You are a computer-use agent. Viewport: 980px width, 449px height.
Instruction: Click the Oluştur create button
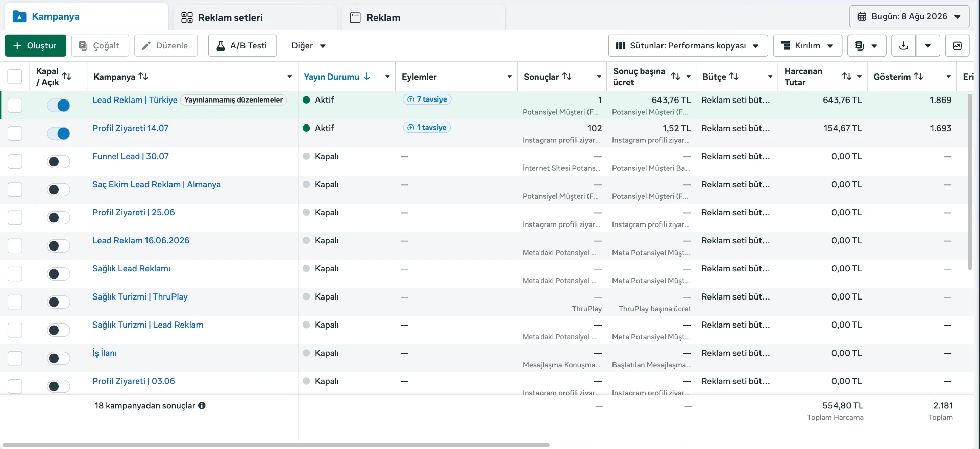coord(36,46)
